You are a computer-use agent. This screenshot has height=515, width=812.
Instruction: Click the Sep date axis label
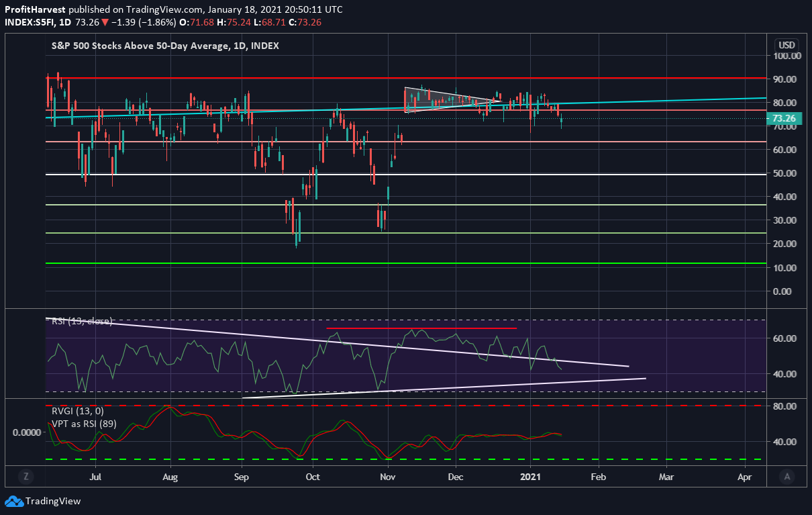pyautogui.click(x=242, y=477)
